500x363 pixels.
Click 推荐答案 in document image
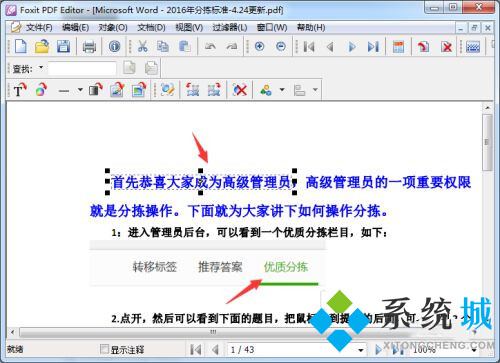coord(220,267)
